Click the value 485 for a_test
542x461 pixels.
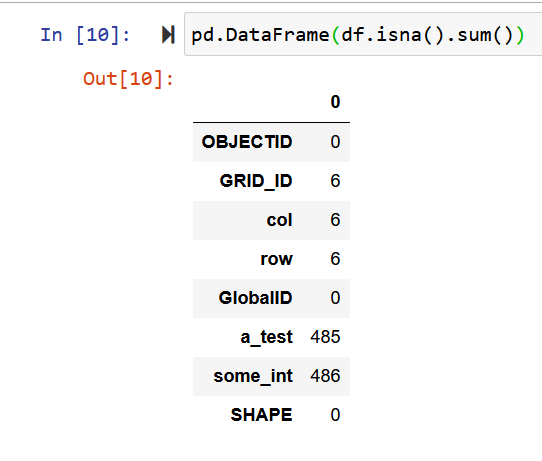point(325,337)
